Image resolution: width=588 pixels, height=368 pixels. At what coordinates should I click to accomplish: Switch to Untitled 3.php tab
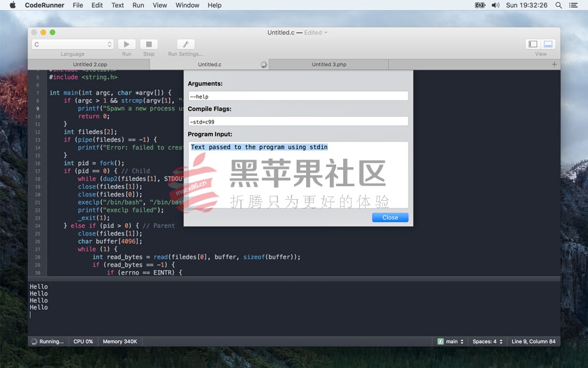(x=329, y=65)
